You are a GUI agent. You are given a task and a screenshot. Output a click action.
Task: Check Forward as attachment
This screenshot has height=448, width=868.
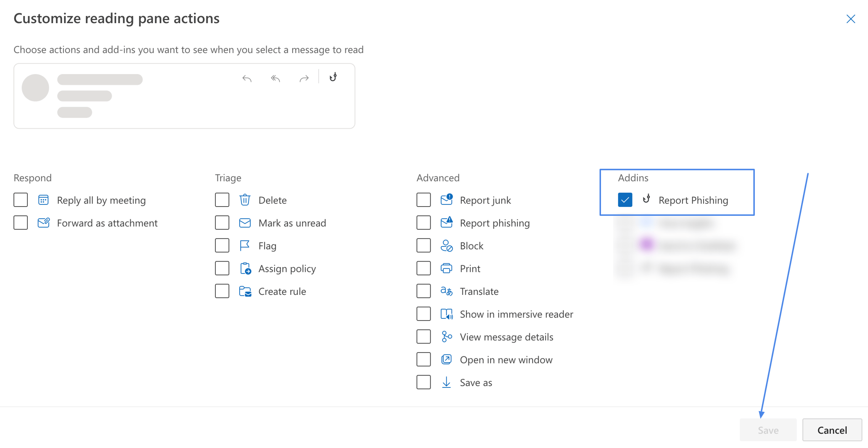point(20,223)
